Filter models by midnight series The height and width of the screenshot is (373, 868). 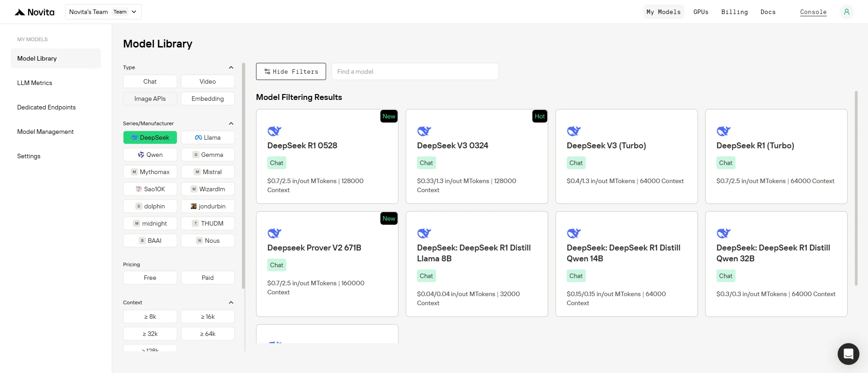pyautogui.click(x=150, y=223)
